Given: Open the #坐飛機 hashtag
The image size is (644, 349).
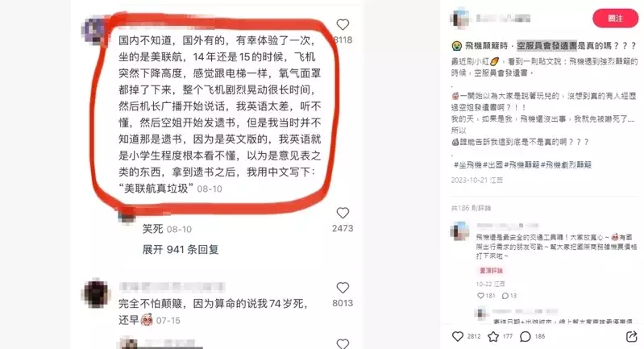Looking at the screenshot, I should coord(467,164).
